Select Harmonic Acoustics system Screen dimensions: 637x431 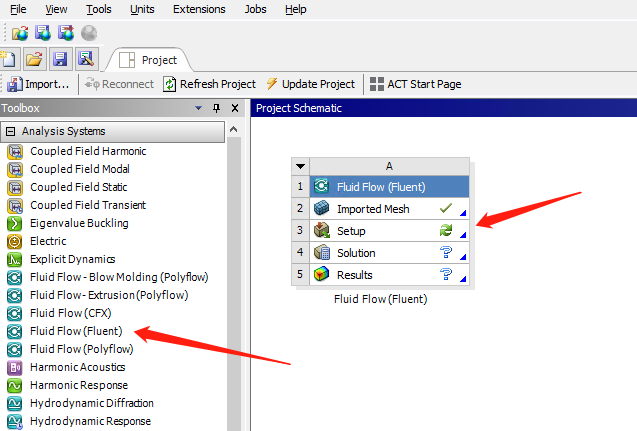tap(66, 367)
